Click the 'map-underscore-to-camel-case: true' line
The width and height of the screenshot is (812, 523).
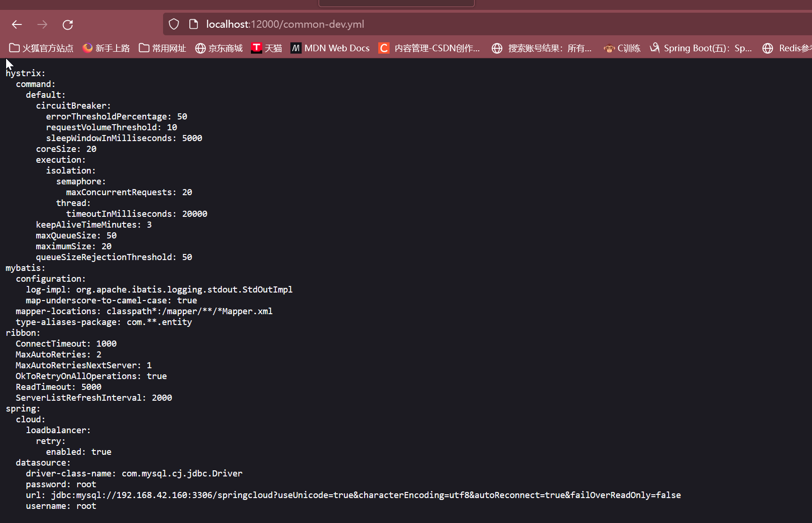click(x=111, y=301)
